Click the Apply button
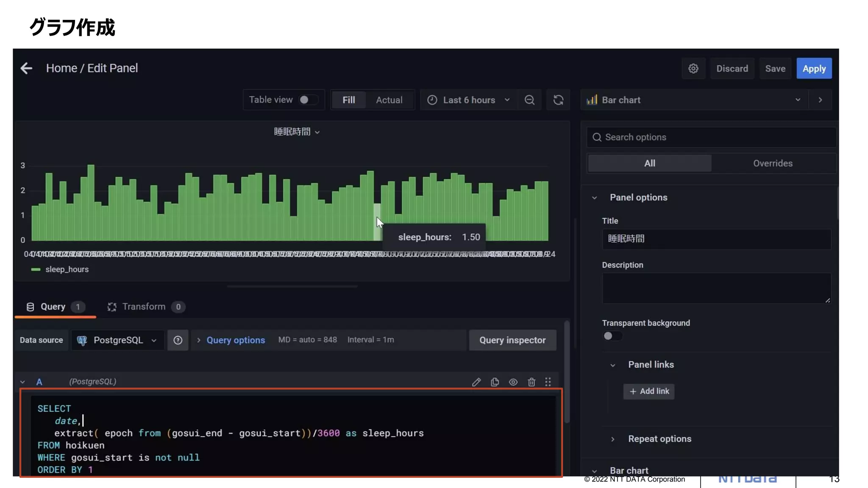 click(814, 69)
